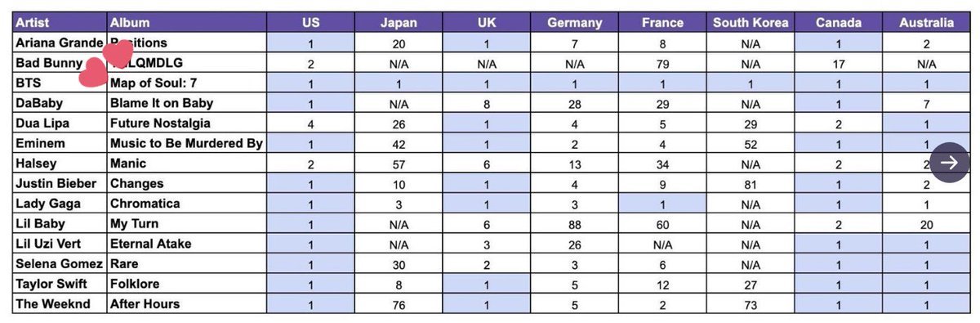Click the South Korea column header
The height and width of the screenshot is (323, 980).
pyautogui.click(x=750, y=22)
